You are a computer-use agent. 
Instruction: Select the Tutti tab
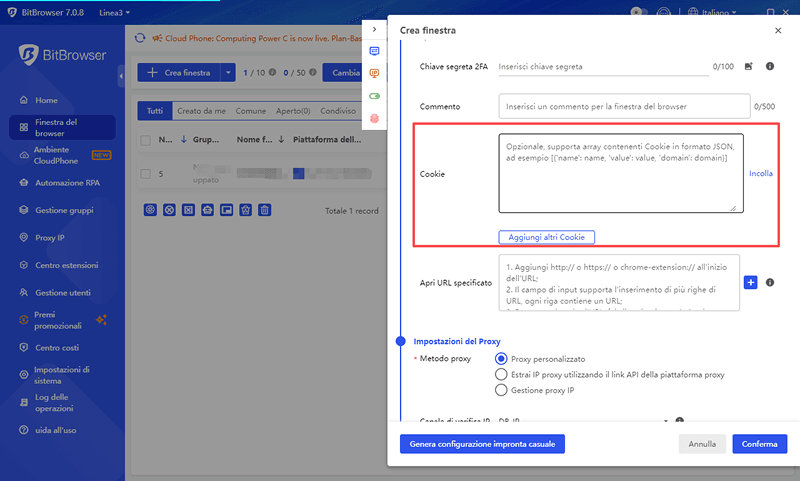point(155,111)
